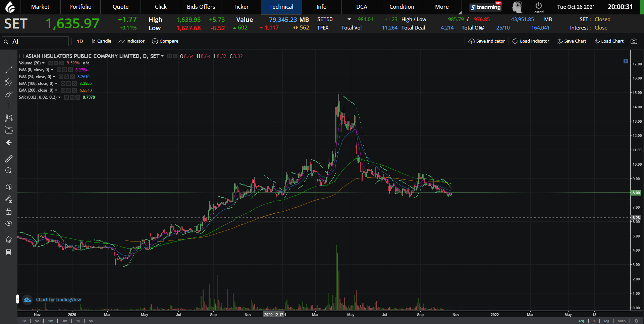This screenshot has width=644, height=324.
Task: Click the Save Chart button
Action: (x=572, y=41)
